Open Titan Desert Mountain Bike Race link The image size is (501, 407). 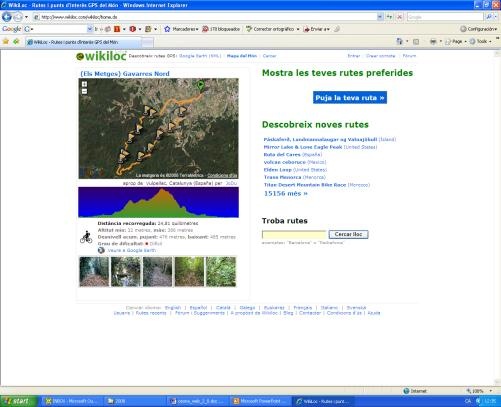pyautogui.click(x=305, y=185)
